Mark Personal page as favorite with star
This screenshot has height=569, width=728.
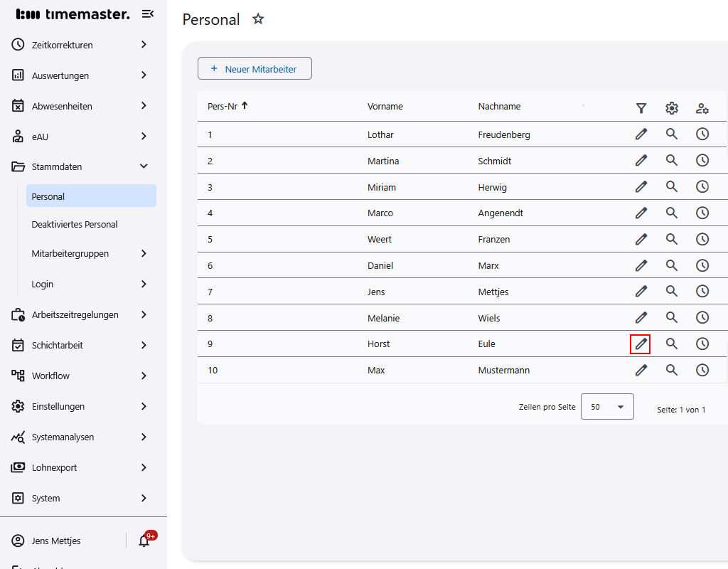pos(258,19)
